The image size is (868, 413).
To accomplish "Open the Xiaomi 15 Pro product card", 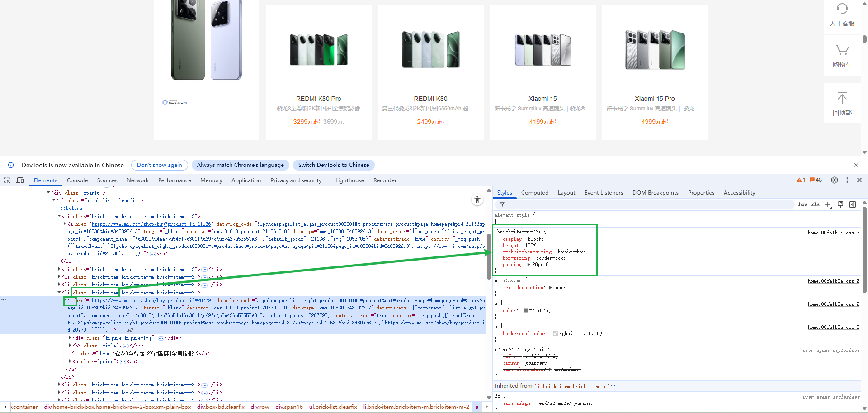I will pos(655,72).
